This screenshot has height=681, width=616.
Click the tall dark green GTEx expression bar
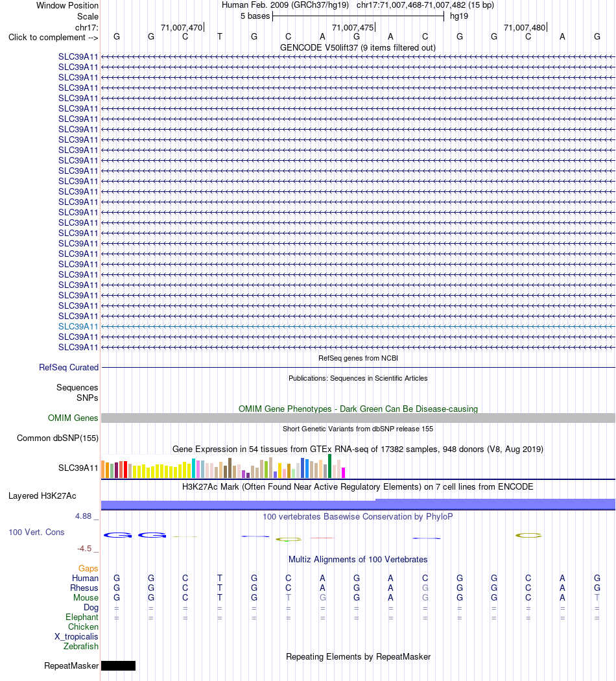pyautogui.click(x=330, y=466)
